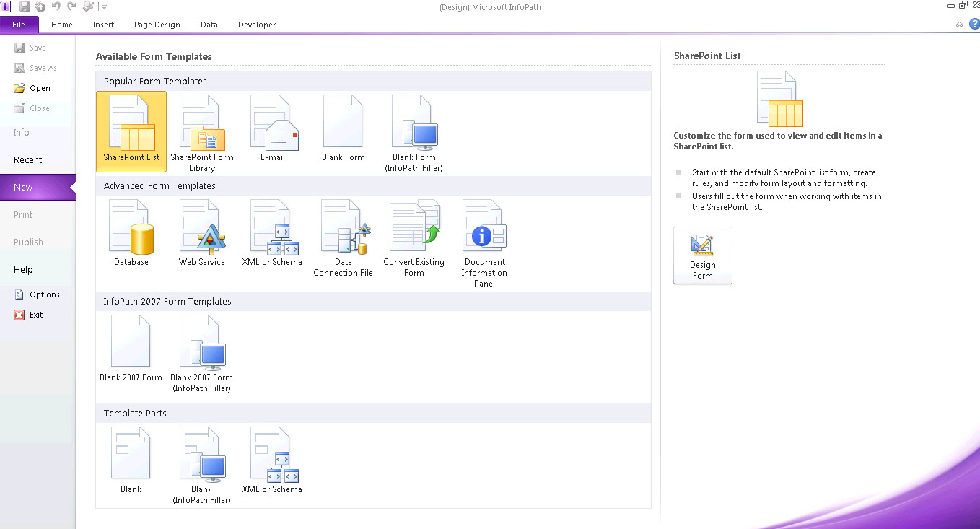The image size is (980, 529).
Task: Select the Web Service template
Action: click(202, 232)
